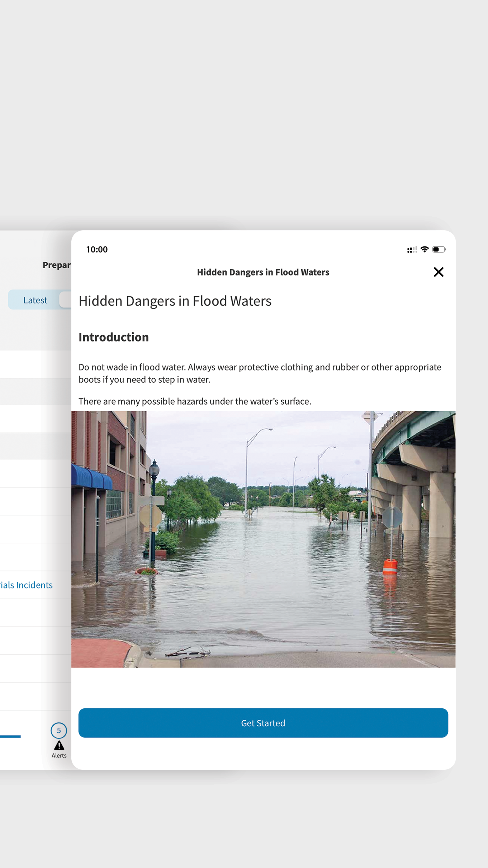Tap the 5 alerts badge

59,730
